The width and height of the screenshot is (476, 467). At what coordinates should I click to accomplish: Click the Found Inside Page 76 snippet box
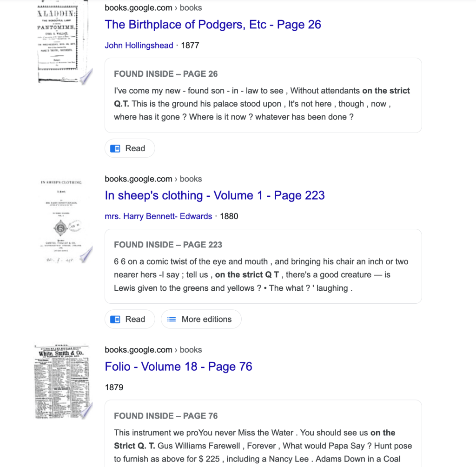pyautogui.click(x=263, y=434)
